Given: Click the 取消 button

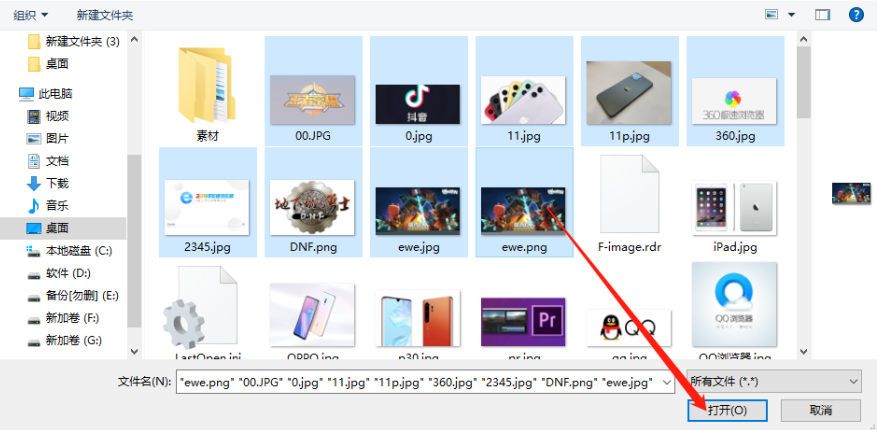Looking at the screenshot, I should click(x=820, y=410).
